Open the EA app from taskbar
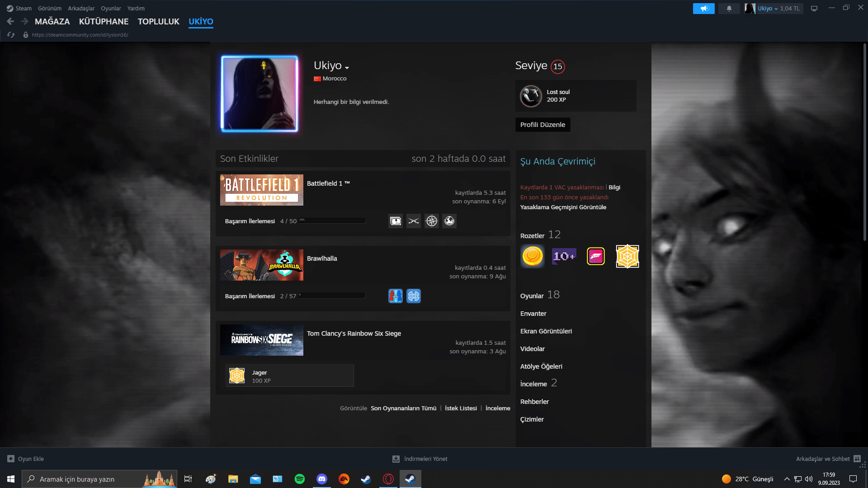The image size is (868, 488). (344, 479)
